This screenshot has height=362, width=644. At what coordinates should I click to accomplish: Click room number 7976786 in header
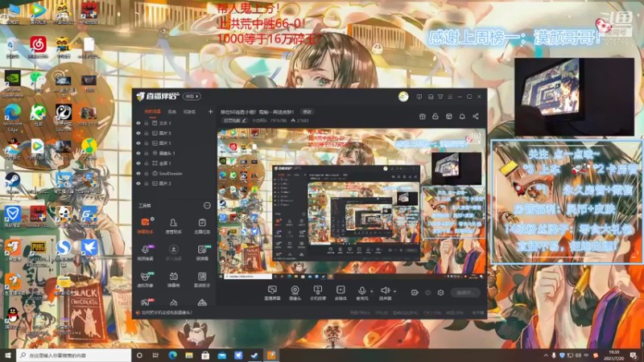coord(279,121)
